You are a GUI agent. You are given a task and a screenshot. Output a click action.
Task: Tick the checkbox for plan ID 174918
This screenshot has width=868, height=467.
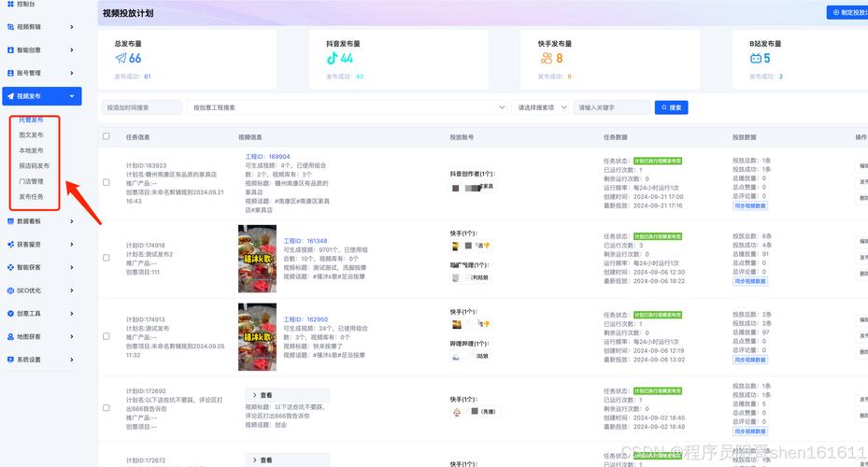[x=107, y=257]
